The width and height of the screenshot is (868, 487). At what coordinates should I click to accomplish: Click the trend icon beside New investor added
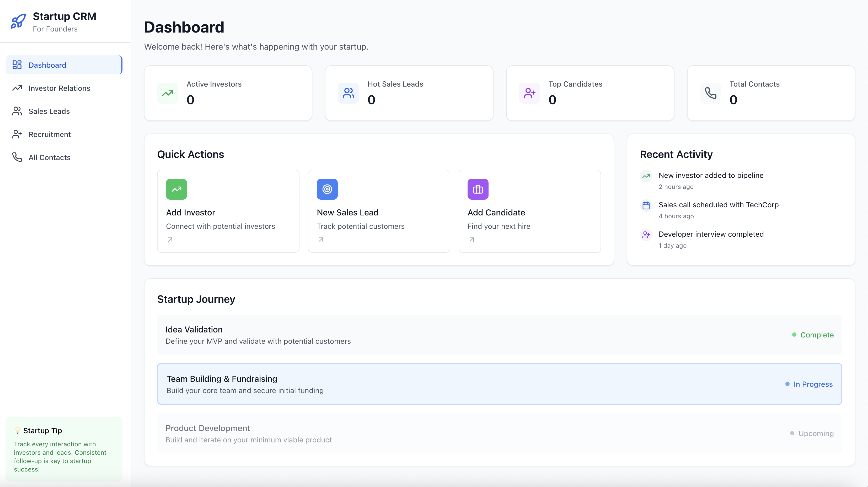tap(646, 176)
